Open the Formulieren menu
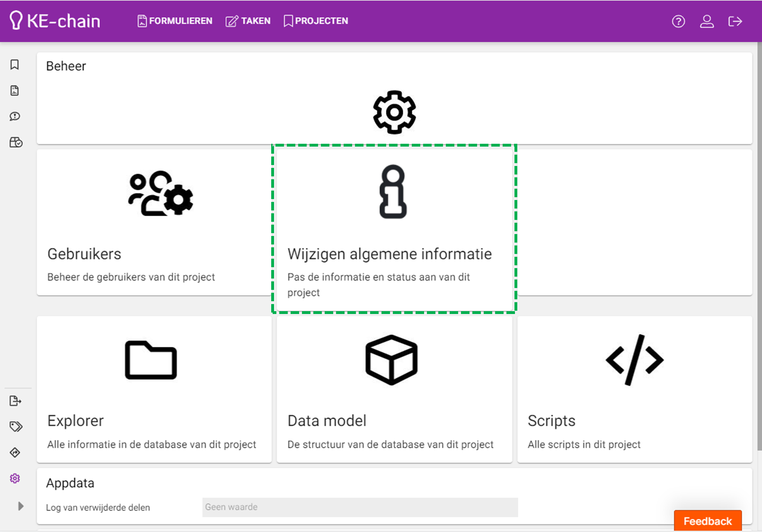Screen dimensions: 762x532 coord(175,21)
